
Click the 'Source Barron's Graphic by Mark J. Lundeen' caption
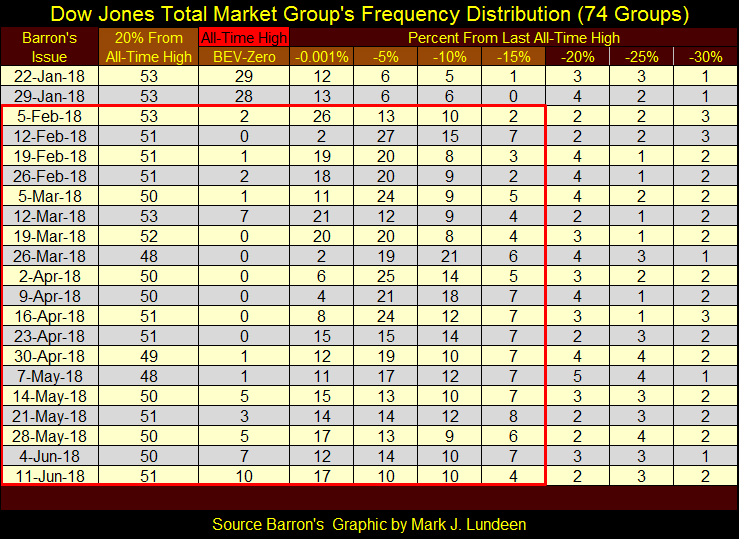click(x=369, y=524)
